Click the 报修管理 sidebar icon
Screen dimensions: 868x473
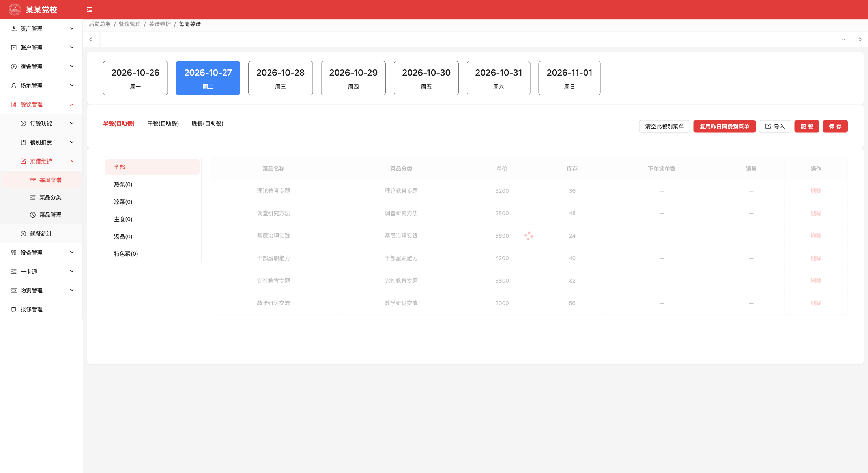pos(14,309)
